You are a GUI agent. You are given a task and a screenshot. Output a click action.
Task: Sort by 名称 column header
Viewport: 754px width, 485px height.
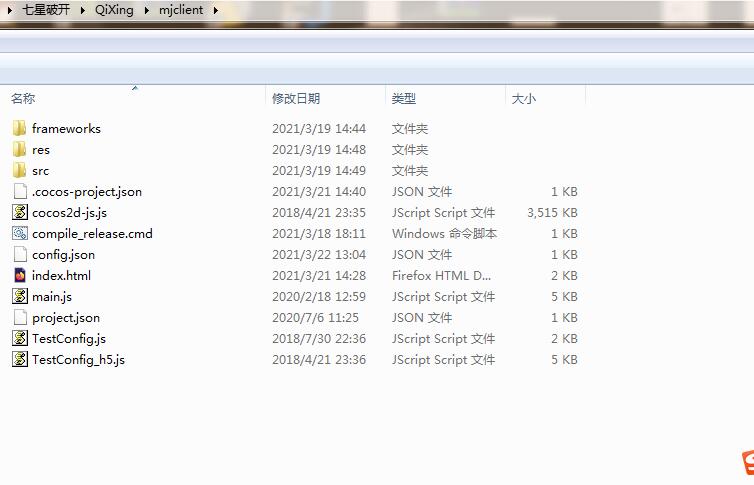[23, 99]
